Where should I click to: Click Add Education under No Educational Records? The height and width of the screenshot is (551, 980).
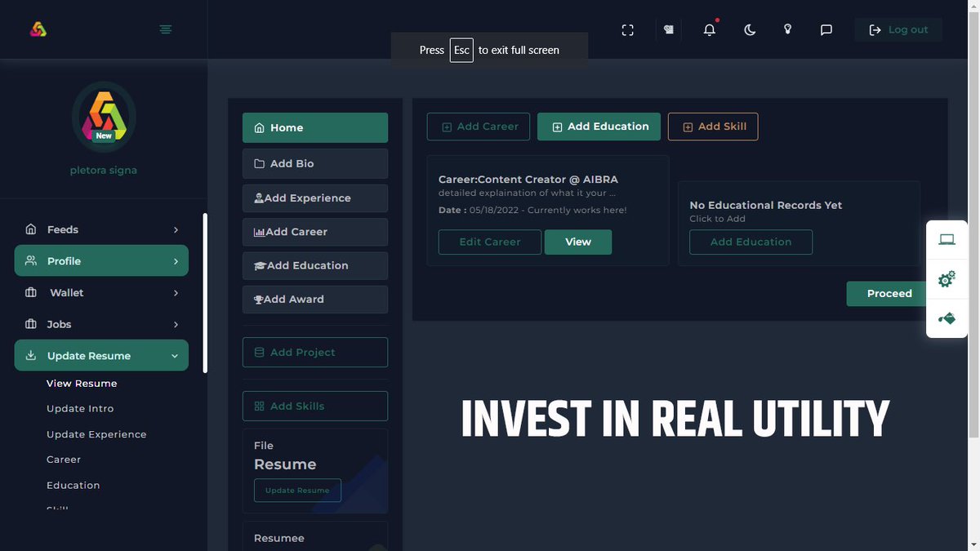click(751, 242)
